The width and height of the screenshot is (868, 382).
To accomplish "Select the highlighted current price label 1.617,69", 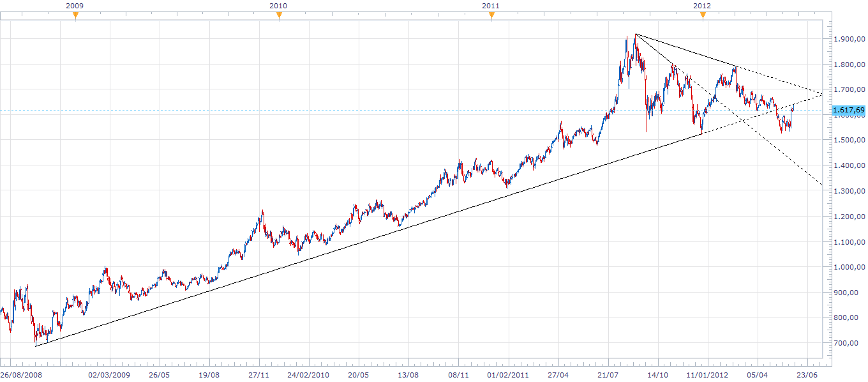I will [848, 110].
